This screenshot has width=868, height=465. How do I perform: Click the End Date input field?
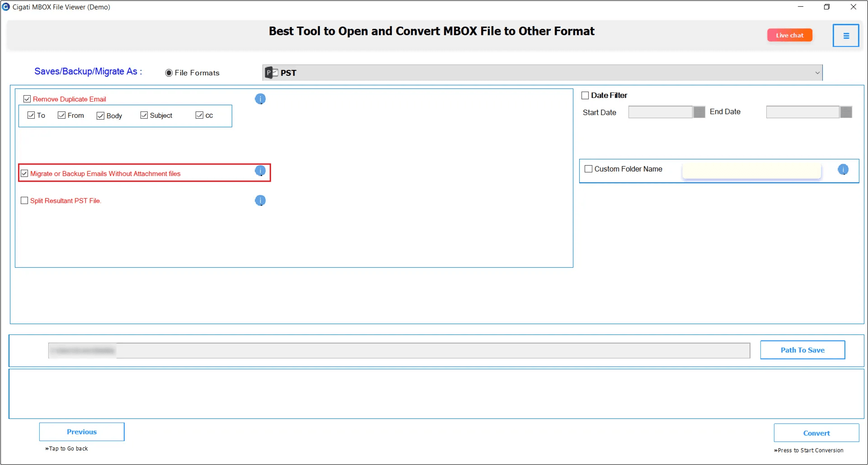click(x=803, y=112)
